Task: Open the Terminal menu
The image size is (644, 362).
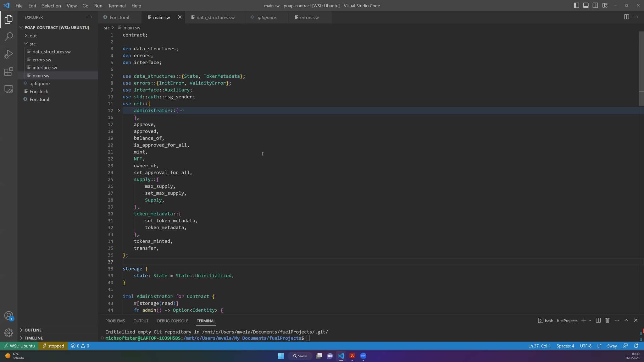Action: click(x=117, y=6)
